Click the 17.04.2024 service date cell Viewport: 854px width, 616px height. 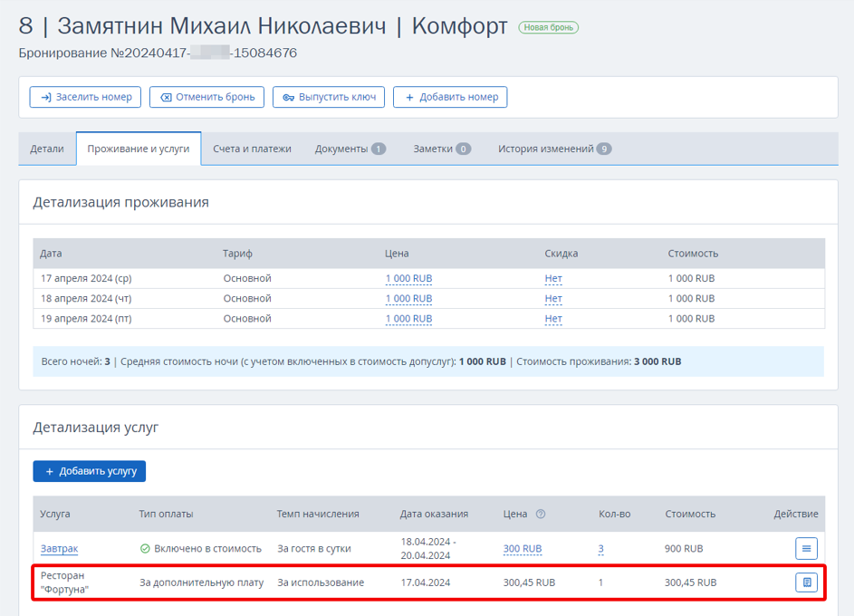click(426, 582)
